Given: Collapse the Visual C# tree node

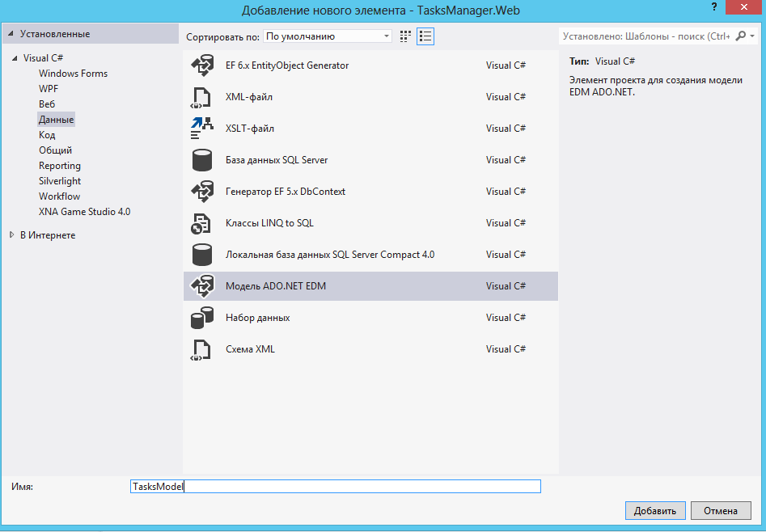Looking at the screenshot, I should (15, 58).
